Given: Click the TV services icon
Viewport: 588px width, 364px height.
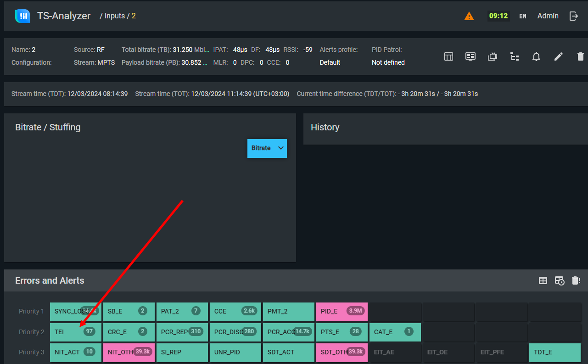Looking at the screenshot, I should [x=492, y=56].
